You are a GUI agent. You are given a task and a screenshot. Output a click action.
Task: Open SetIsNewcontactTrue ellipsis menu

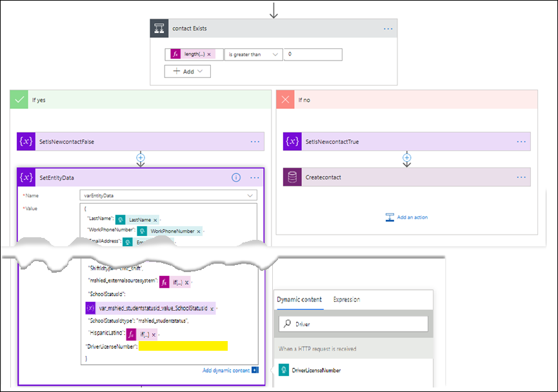521,142
